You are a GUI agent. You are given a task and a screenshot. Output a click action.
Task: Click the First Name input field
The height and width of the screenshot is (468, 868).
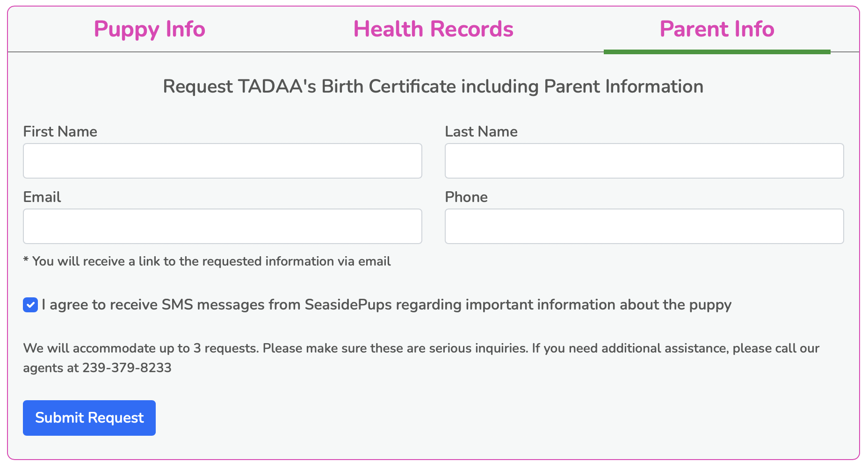tap(223, 161)
